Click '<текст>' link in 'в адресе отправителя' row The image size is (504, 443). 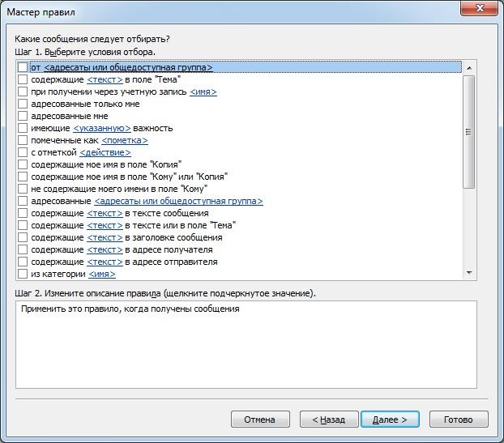[105, 262]
